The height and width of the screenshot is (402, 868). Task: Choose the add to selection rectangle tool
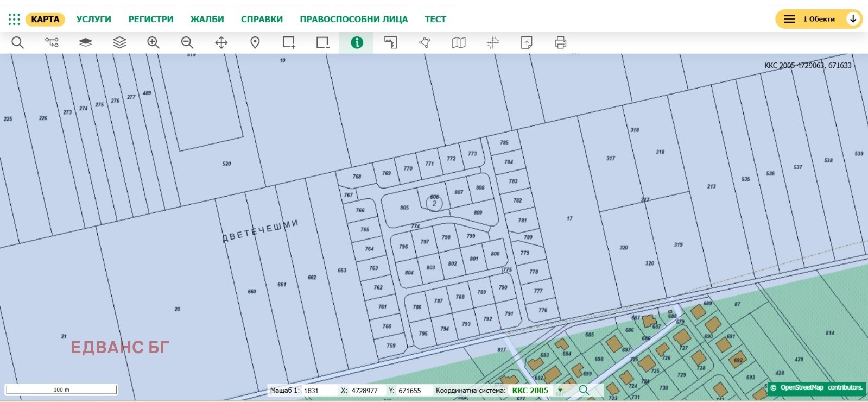[x=289, y=42]
